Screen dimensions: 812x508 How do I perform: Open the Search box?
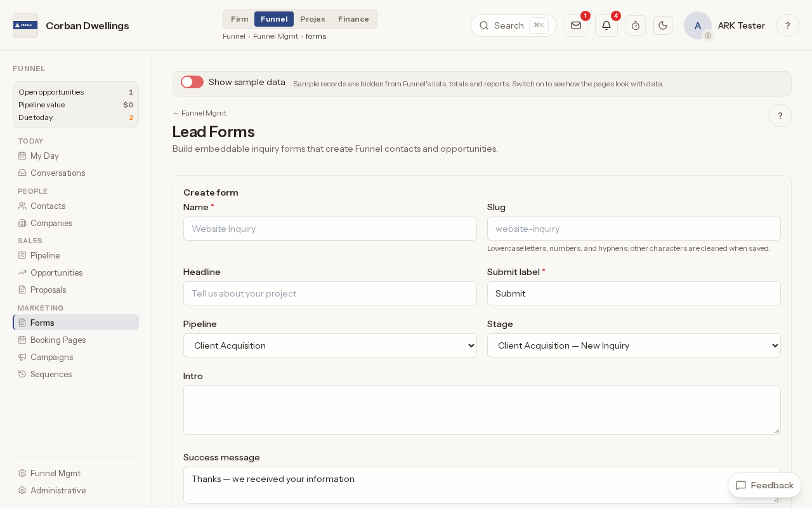(x=514, y=25)
